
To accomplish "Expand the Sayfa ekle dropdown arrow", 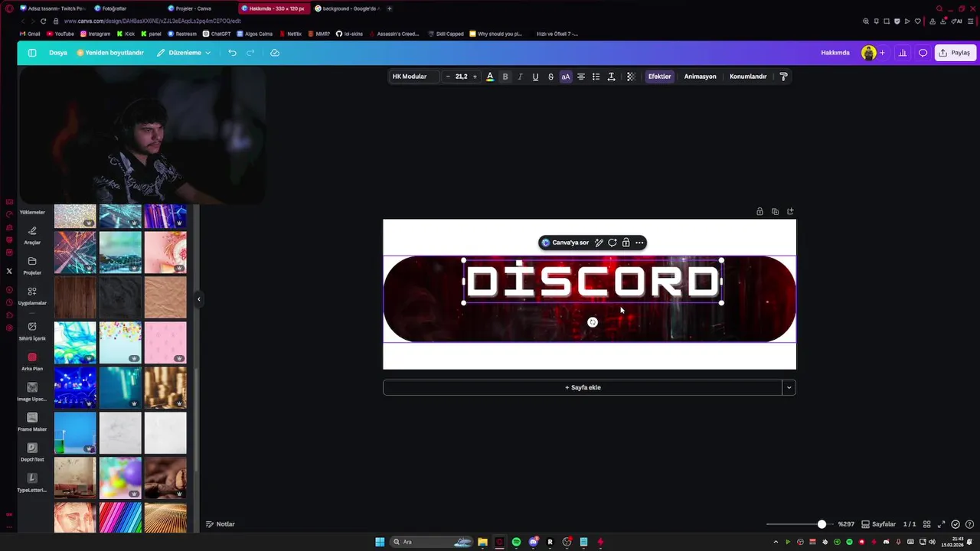I will (x=789, y=387).
